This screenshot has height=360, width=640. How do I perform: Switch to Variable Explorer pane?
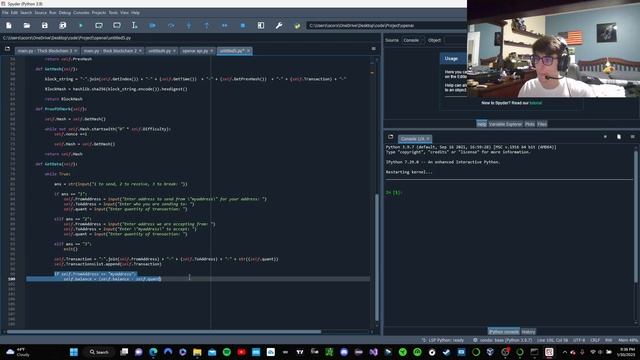(505, 124)
